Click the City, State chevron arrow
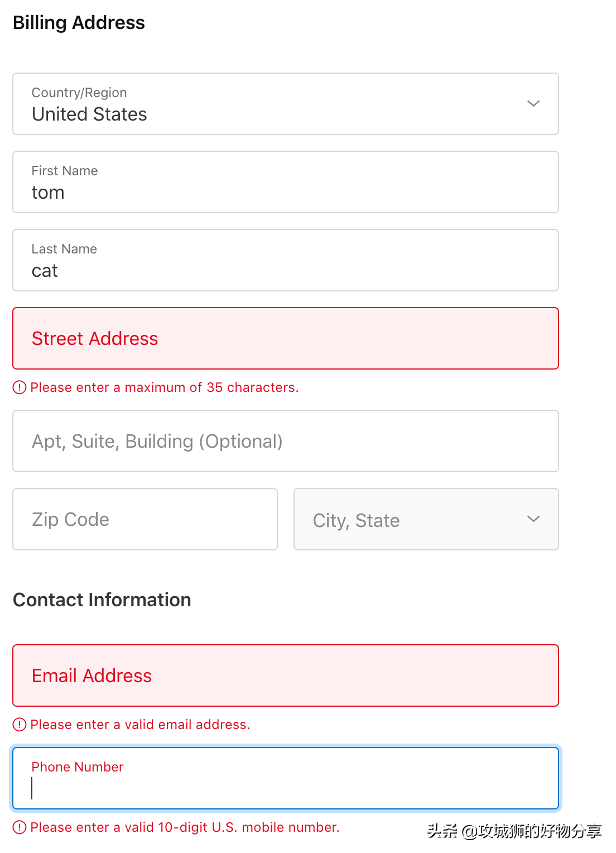Image resolution: width=616 pixels, height=853 pixels. coord(533,519)
